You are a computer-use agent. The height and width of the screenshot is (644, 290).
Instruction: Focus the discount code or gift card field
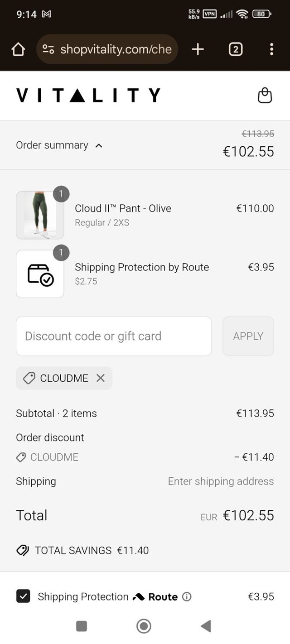click(113, 336)
